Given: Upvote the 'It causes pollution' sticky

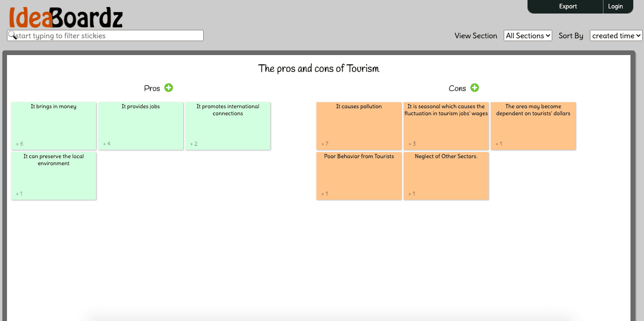Looking at the screenshot, I should coord(324,144).
